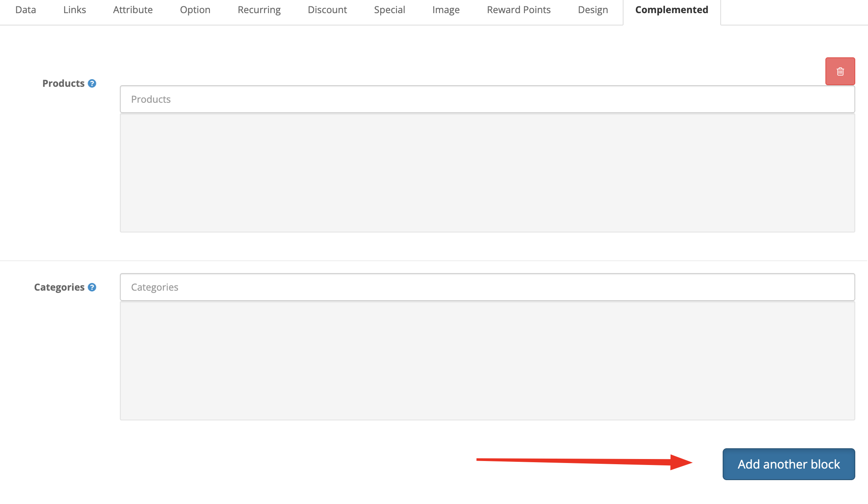868x504 pixels.
Task: Open the Design tab
Action: [592, 10]
